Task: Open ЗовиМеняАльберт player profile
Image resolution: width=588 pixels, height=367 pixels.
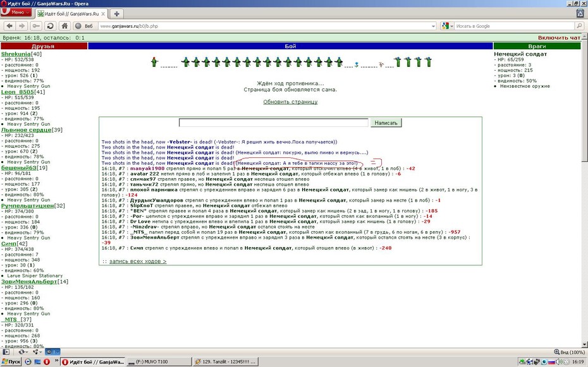Action: pos(29,281)
